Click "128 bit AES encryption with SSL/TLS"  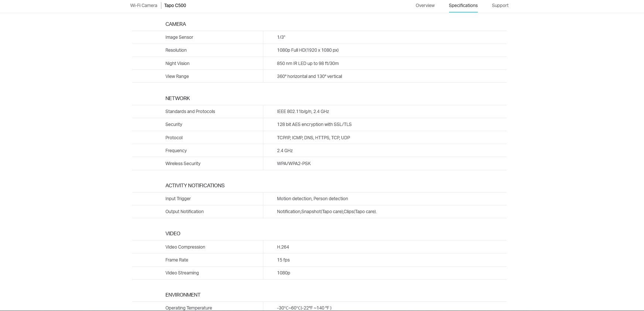point(314,124)
